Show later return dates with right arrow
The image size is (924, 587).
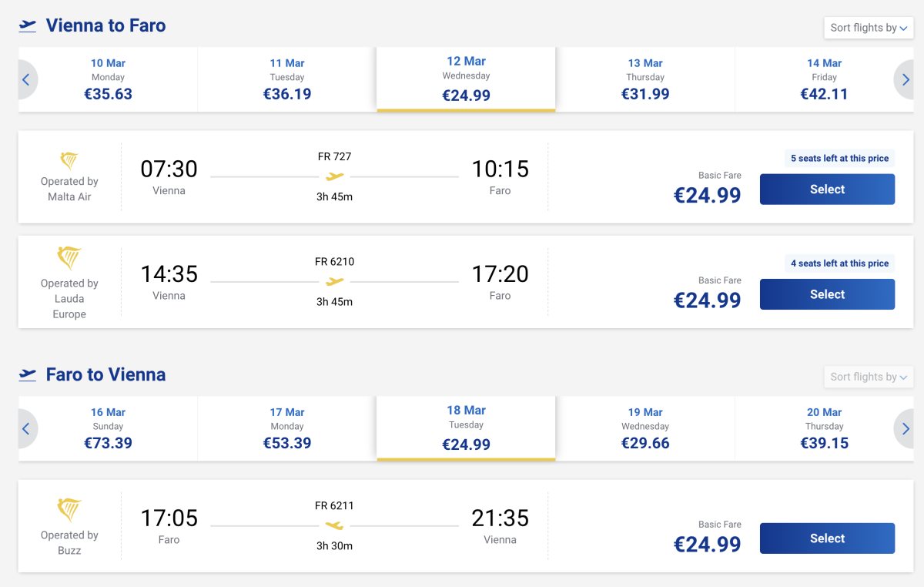(906, 428)
